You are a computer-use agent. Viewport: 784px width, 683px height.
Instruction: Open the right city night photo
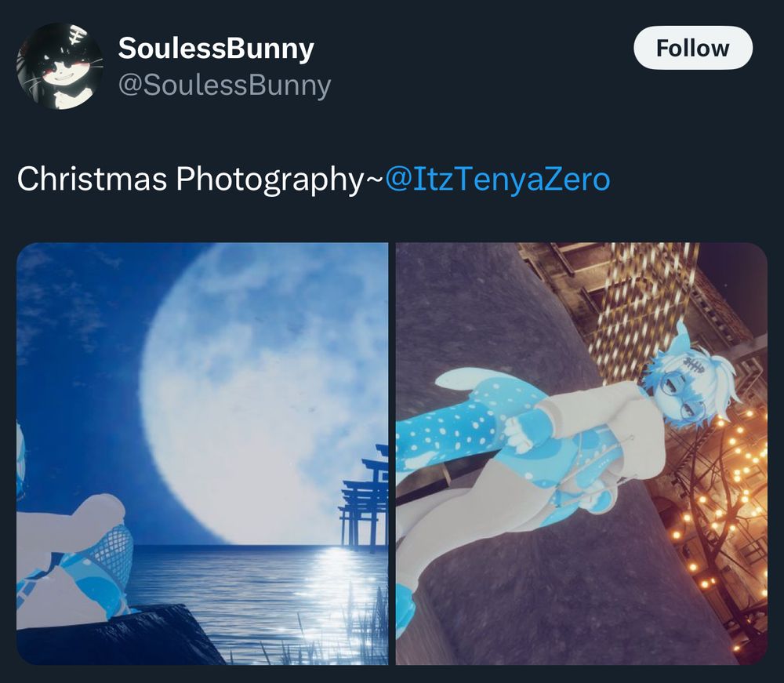[x=581, y=453]
